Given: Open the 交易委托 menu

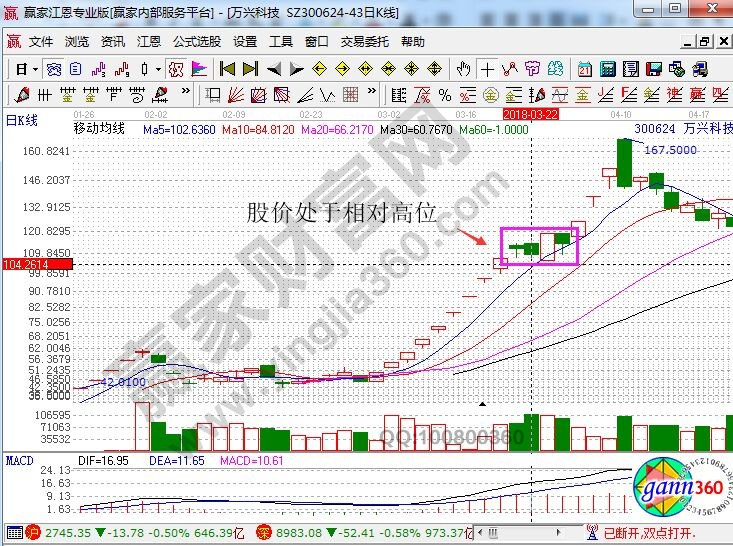Looking at the screenshot, I should [365, 42].
